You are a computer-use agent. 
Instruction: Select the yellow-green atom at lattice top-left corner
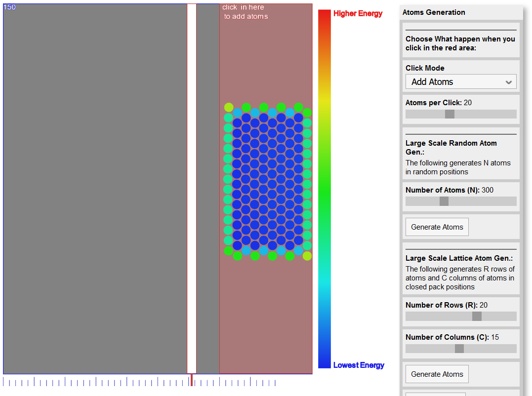click(229, 107)
